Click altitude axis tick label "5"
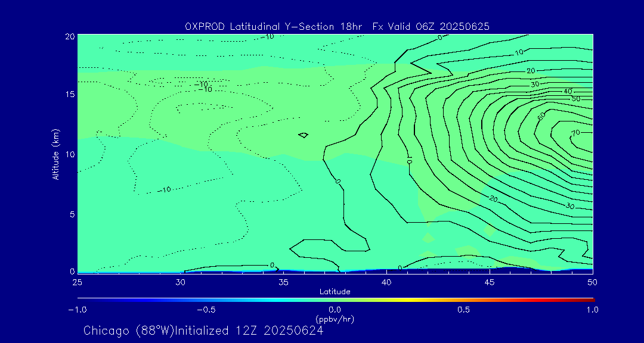The image size is (644, 343). point(72,214)
